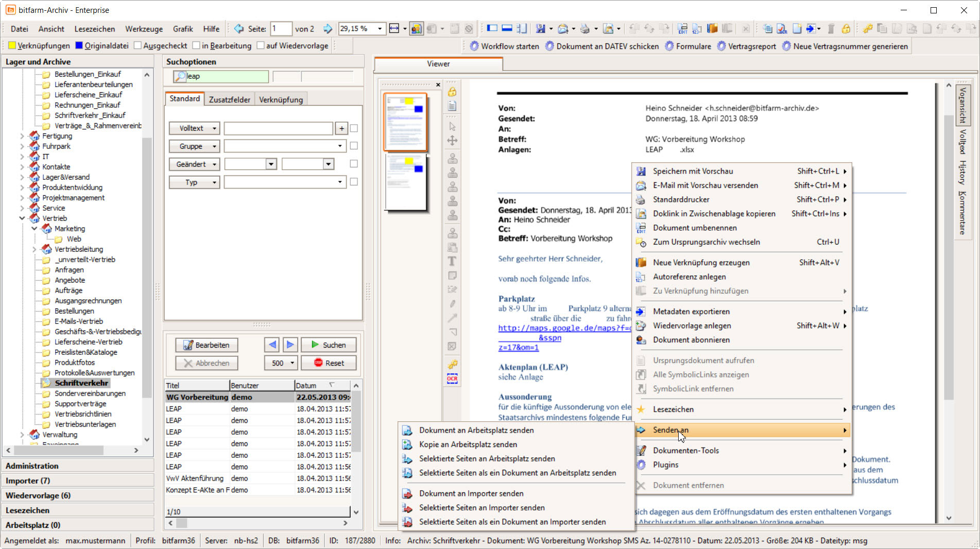Screen dimensions: 980x549
Task: Collapse the Vertrieb tree node
Action: (22, 218)
